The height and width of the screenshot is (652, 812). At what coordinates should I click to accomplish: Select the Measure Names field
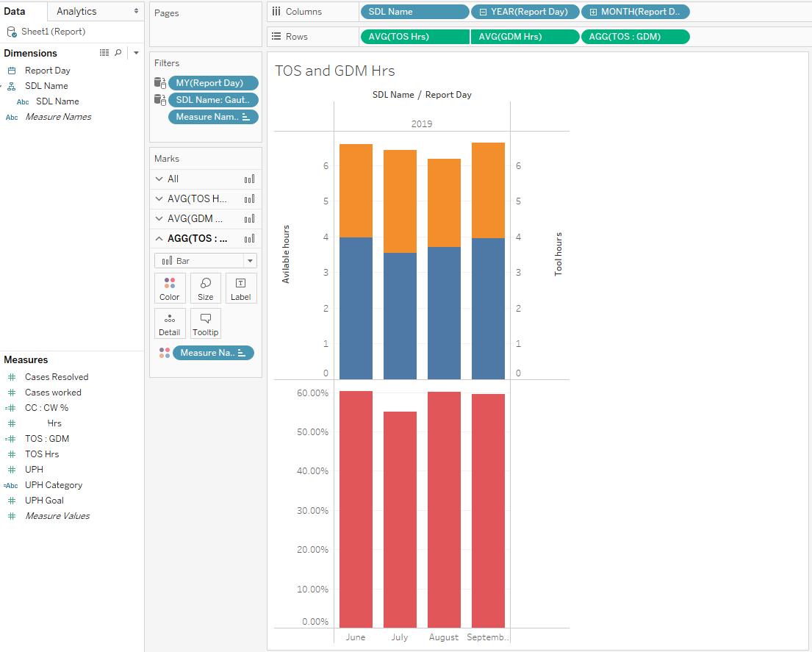click(58, 117)
